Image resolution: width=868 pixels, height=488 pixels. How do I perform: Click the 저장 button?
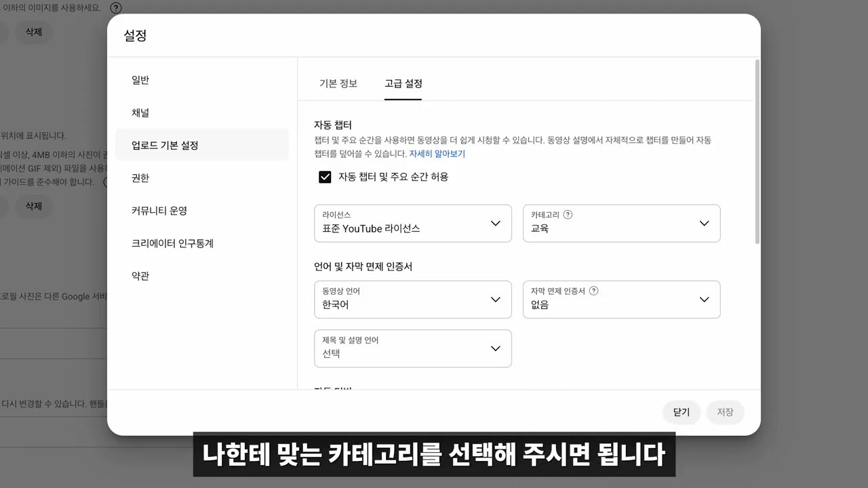(x=726, y=412)
